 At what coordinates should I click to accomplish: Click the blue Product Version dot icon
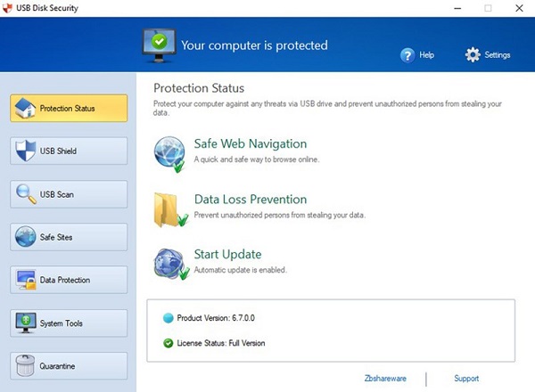[x=169, y=318]
